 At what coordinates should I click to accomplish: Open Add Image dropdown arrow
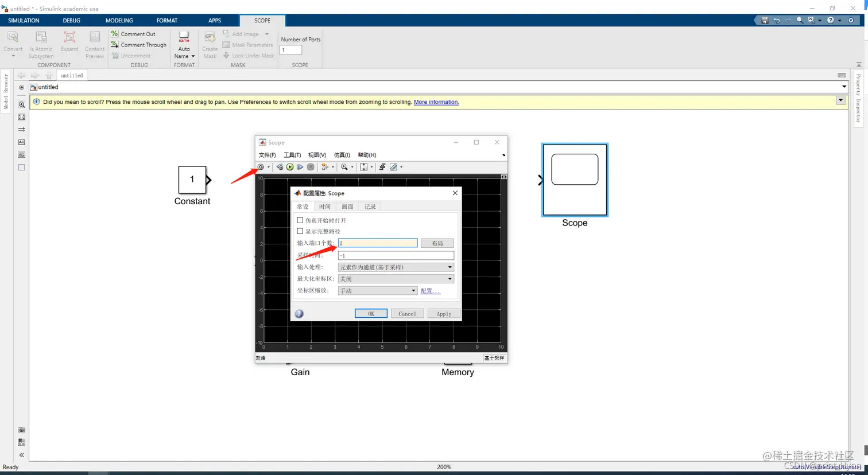267,34
